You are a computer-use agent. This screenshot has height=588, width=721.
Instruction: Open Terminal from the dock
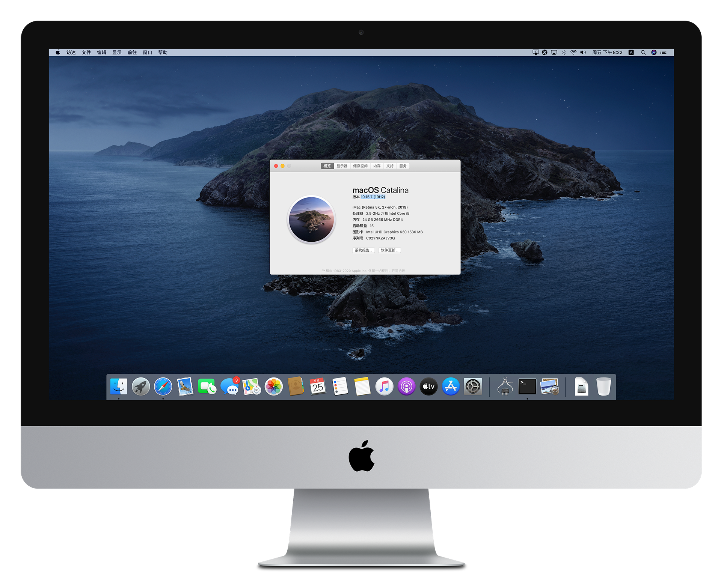pos(527,386)
